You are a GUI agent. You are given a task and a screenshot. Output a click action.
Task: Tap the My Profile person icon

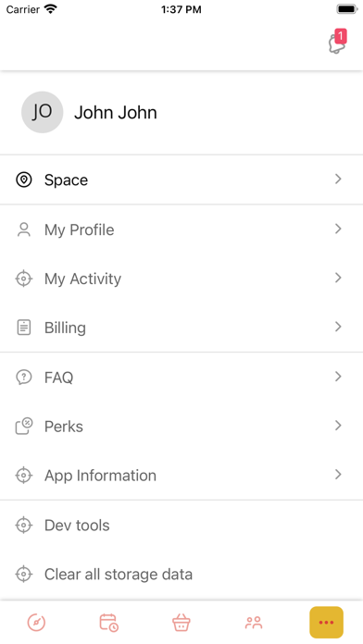click(x=24, y=229)
